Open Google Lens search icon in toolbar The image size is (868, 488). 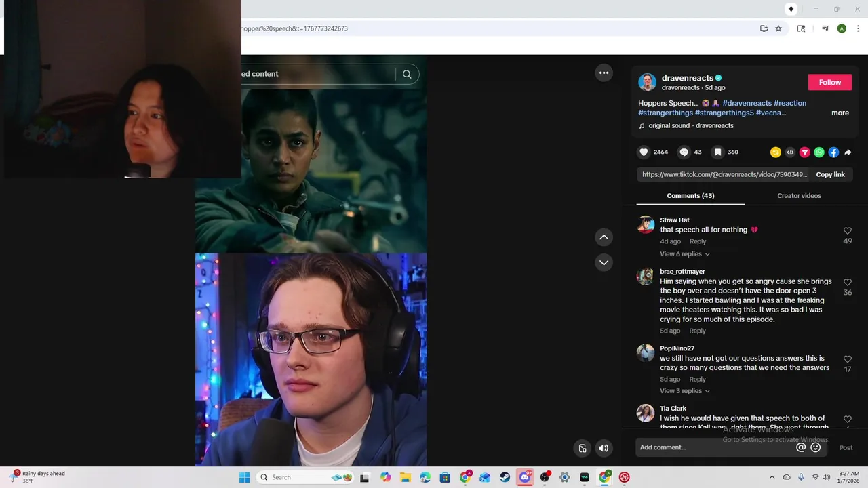point(801,28)
